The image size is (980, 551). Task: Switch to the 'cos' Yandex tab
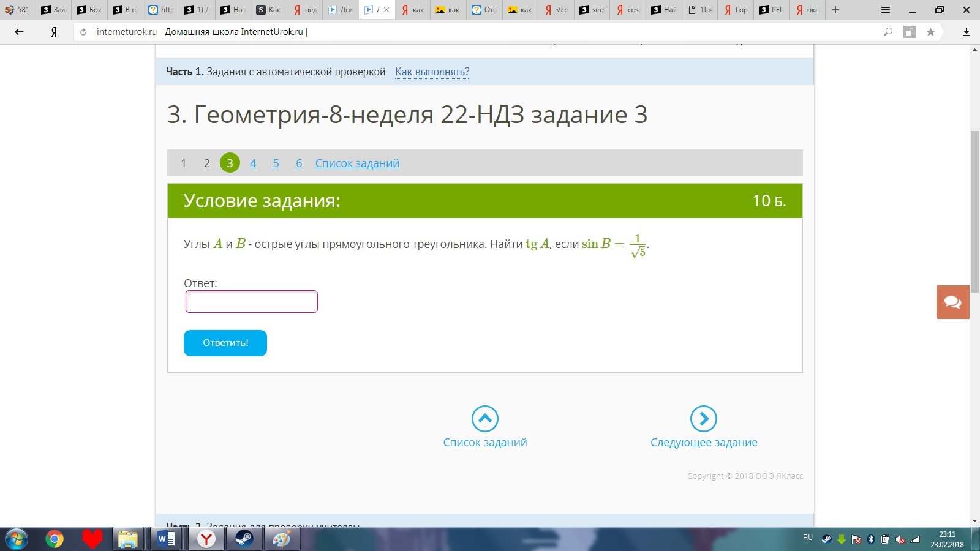click(x=628, y=10)
